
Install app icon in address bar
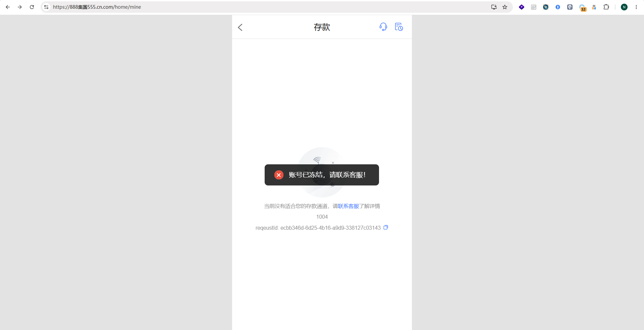pos(494,7)
